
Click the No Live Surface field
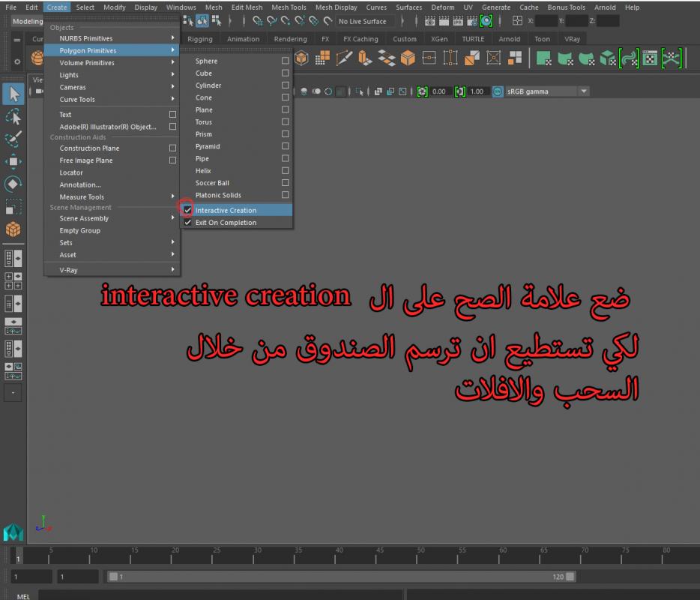pyautogui.click(x=365, y=21)
